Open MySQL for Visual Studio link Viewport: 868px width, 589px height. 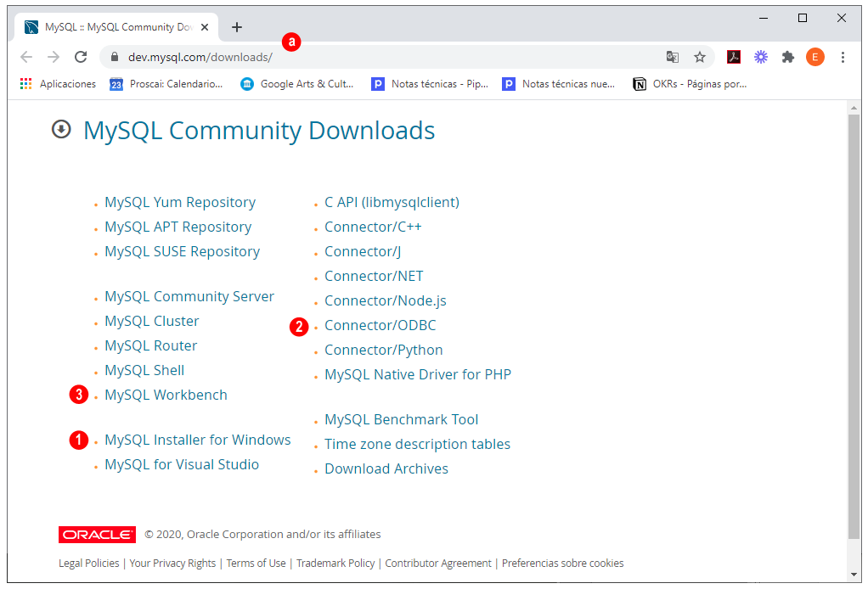(182, 464)
